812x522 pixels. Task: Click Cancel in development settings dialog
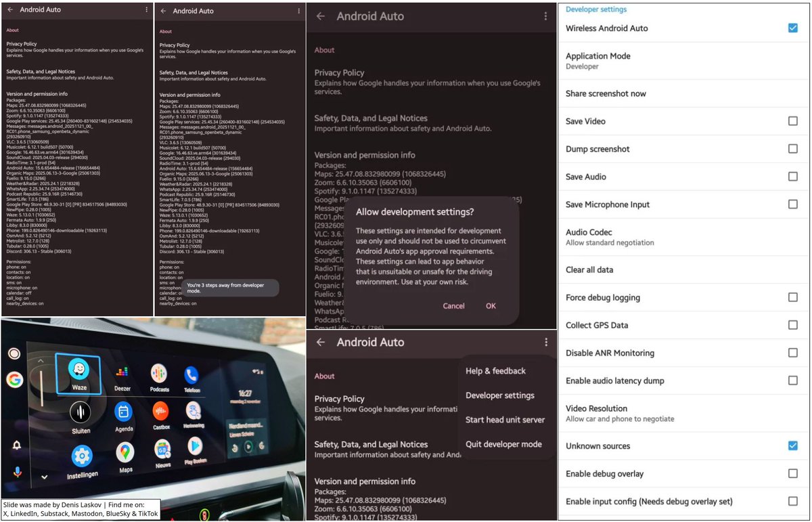(453, 306)
